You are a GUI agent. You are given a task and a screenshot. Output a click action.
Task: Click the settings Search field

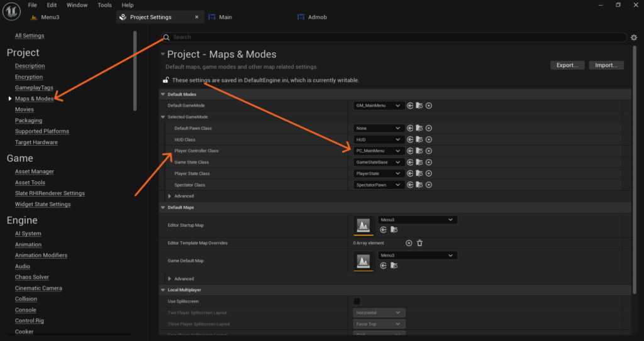(x=394, y=37)
